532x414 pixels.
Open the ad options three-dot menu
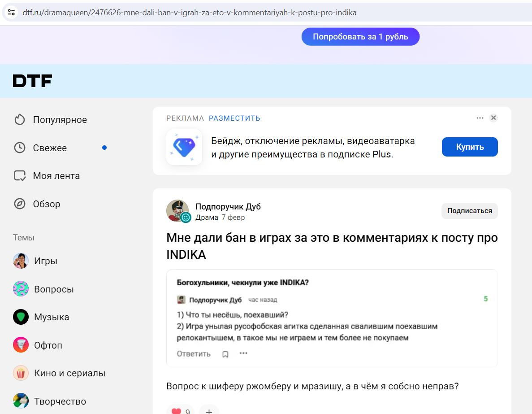480,118
